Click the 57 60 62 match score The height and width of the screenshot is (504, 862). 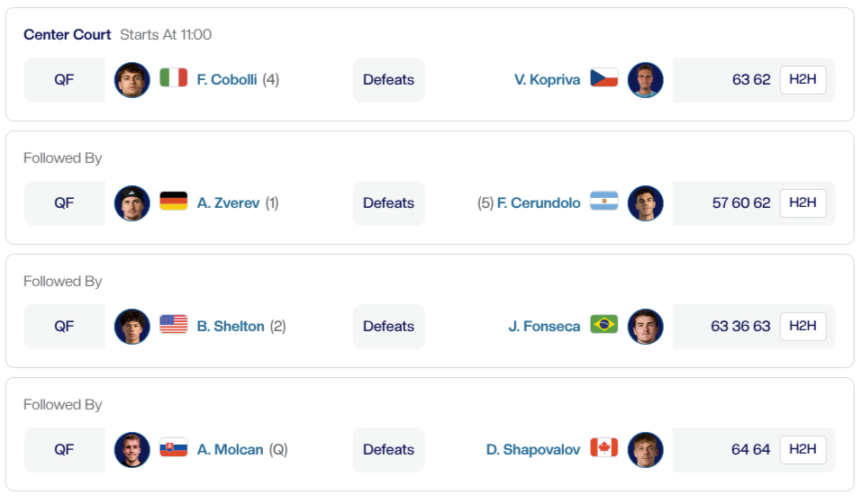tap(740, 202)
